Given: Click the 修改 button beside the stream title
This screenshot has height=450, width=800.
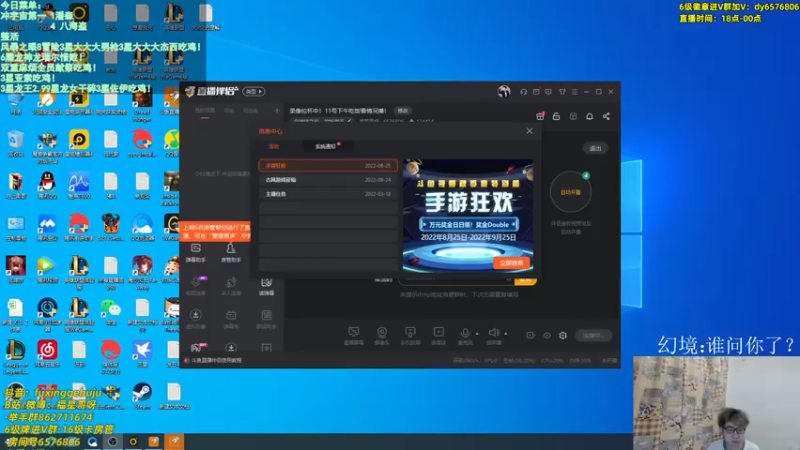Looking at the screenshot, I should point(403,111).
